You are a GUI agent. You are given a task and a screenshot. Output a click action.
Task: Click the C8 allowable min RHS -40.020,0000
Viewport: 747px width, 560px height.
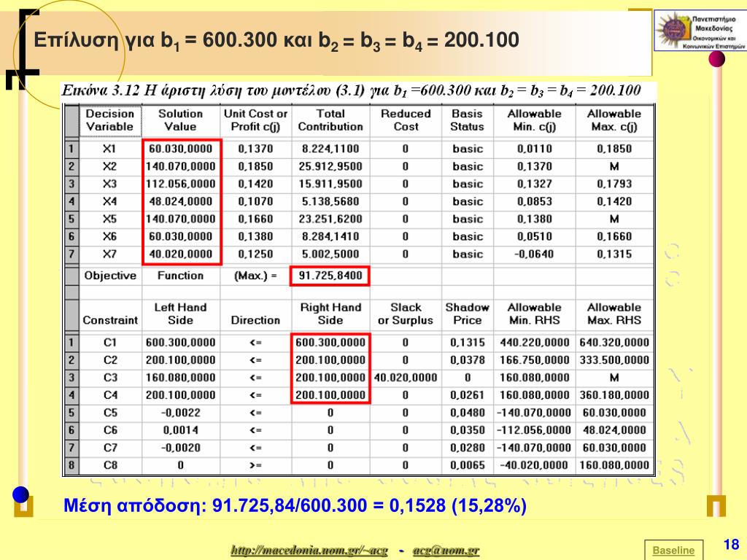pyautogui.click(x=534, y=465)
